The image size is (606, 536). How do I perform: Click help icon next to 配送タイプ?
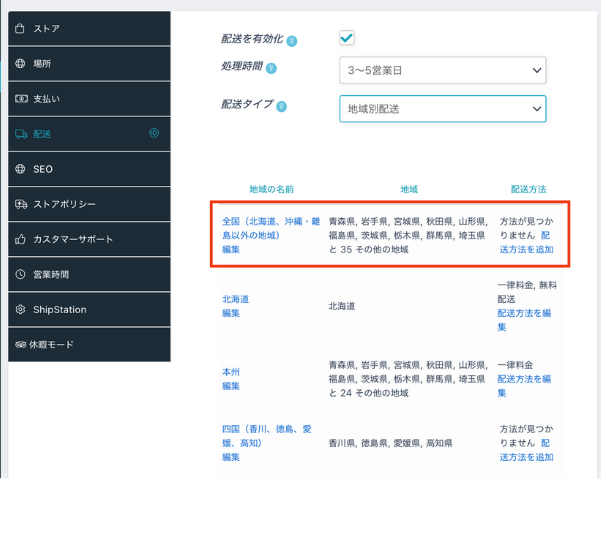pos(281,106)
